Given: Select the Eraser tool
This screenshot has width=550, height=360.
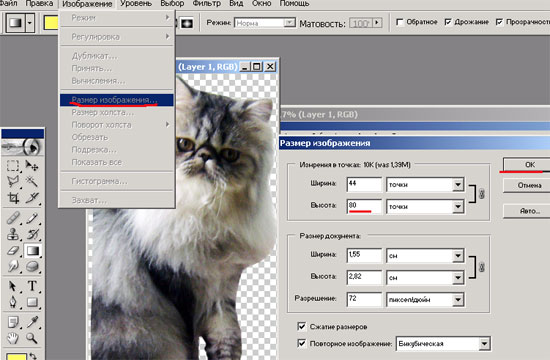Looking at the screenshot, I should [x=13, y=251].
